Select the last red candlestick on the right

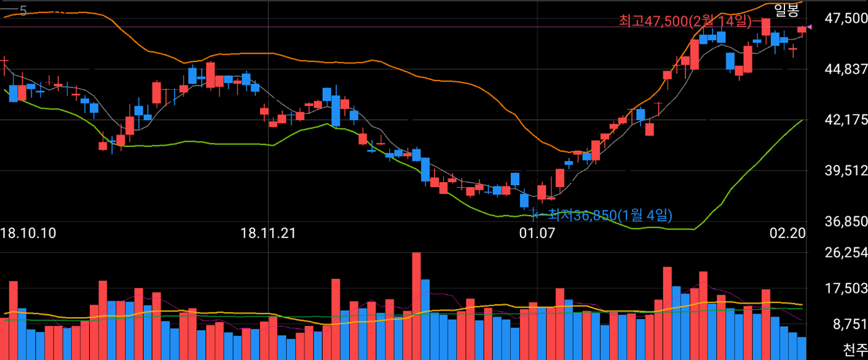802,29
